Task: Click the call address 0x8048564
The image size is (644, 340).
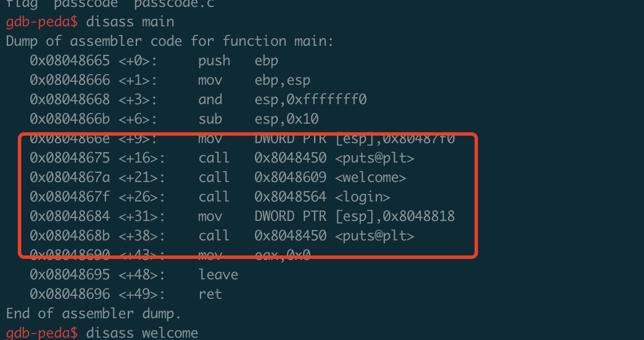Action: point(290,197)
